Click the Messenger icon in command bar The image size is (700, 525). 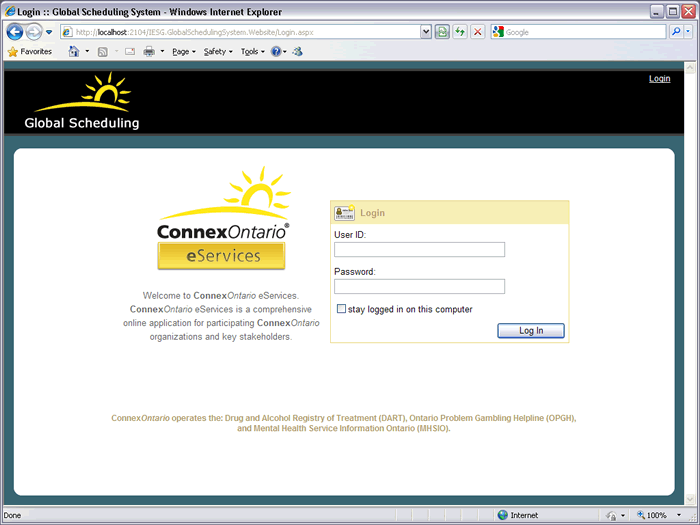tap(298, 52)
